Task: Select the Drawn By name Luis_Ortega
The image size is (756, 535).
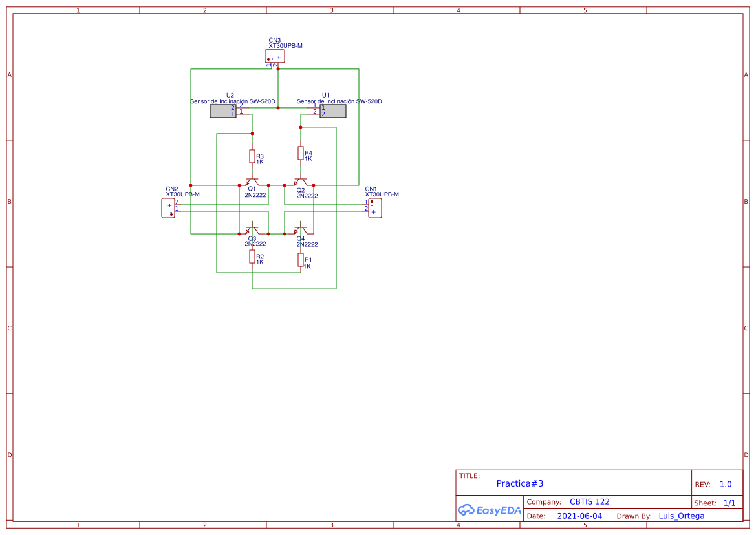Action: click(x=680, y=515)
